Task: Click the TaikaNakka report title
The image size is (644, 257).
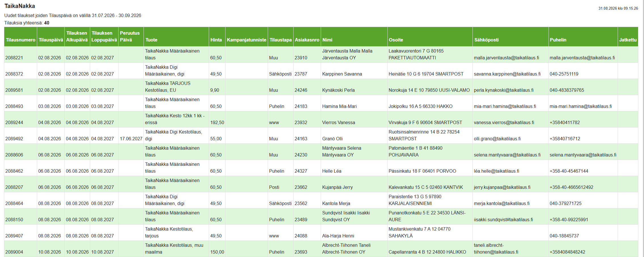Action: [20, 6]
